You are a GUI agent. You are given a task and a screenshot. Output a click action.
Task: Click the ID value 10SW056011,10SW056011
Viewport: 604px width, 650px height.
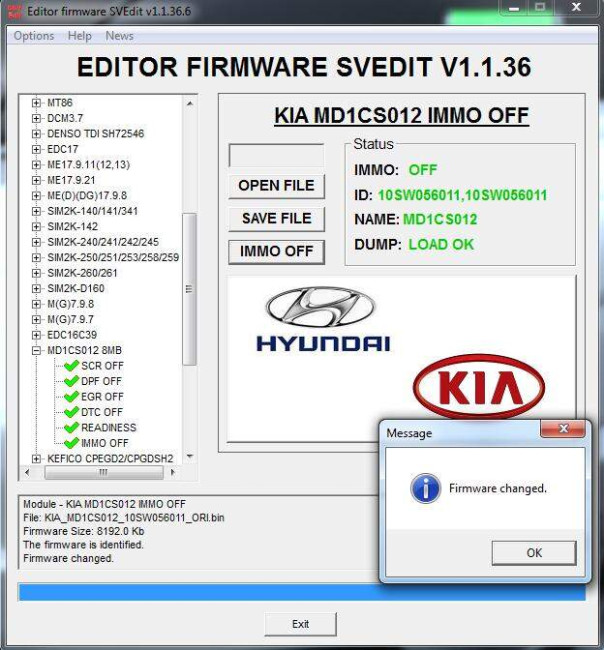click(463, 195)
